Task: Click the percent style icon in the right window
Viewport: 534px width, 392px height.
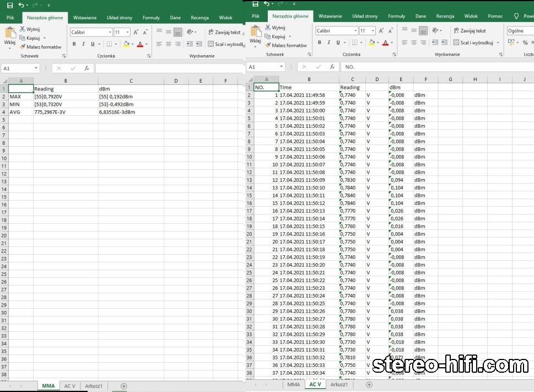Action: [525, 42]
